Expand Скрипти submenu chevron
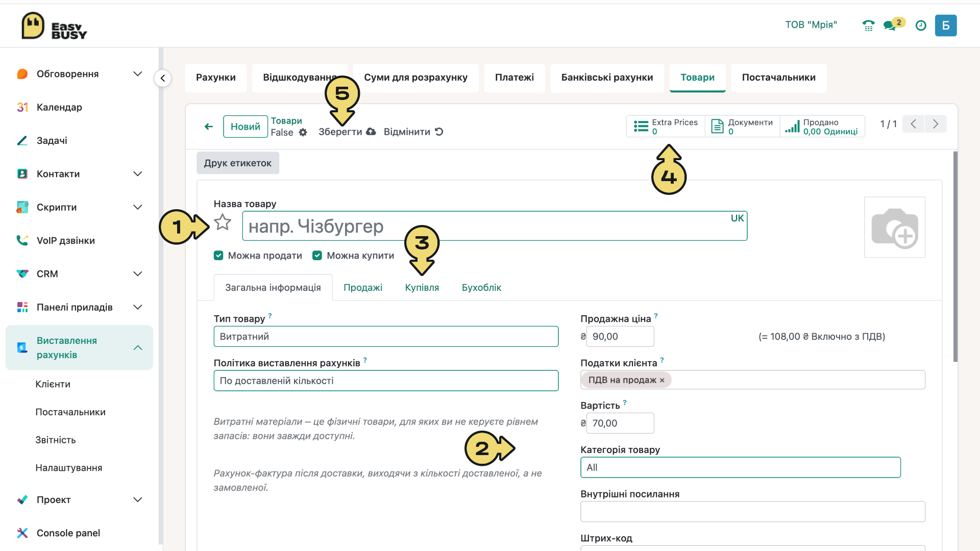980x551 pixels. (x=138, y=207)
